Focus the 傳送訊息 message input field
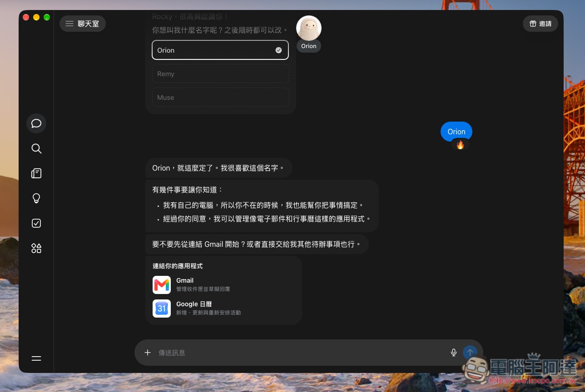 [300, 353]
